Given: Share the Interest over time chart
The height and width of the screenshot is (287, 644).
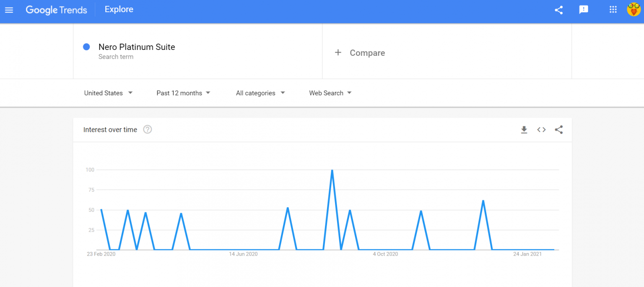Looking at the screenshot, I should pyautogui.click(x=558, y=130).
